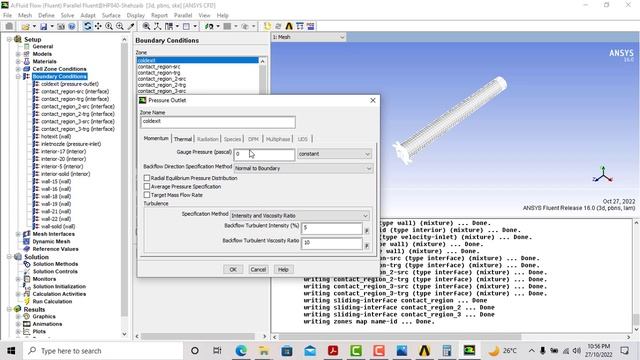Click OK in Pressure Outlet dialog

click(233, 269)
